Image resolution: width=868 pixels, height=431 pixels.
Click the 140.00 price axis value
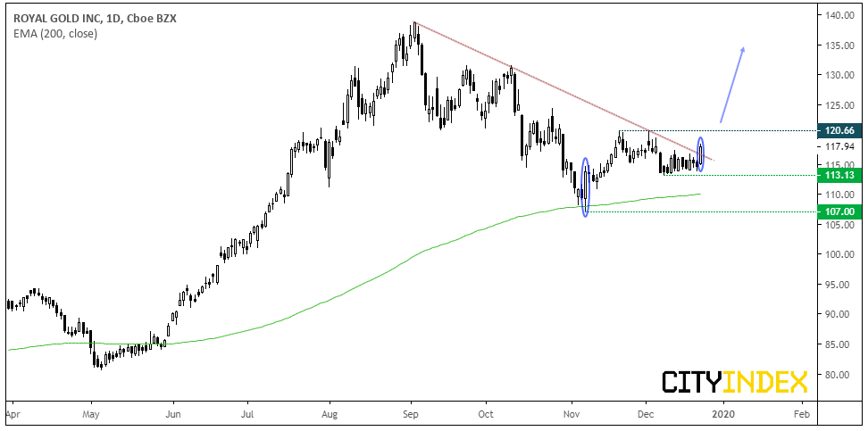pyautogui.click(x=839, y=15)
